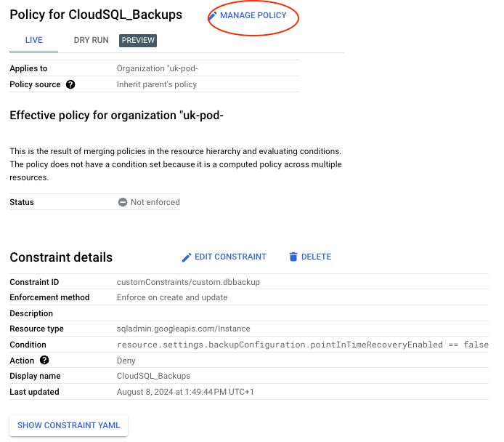Click the Not enforced status icon

point(123,202)
